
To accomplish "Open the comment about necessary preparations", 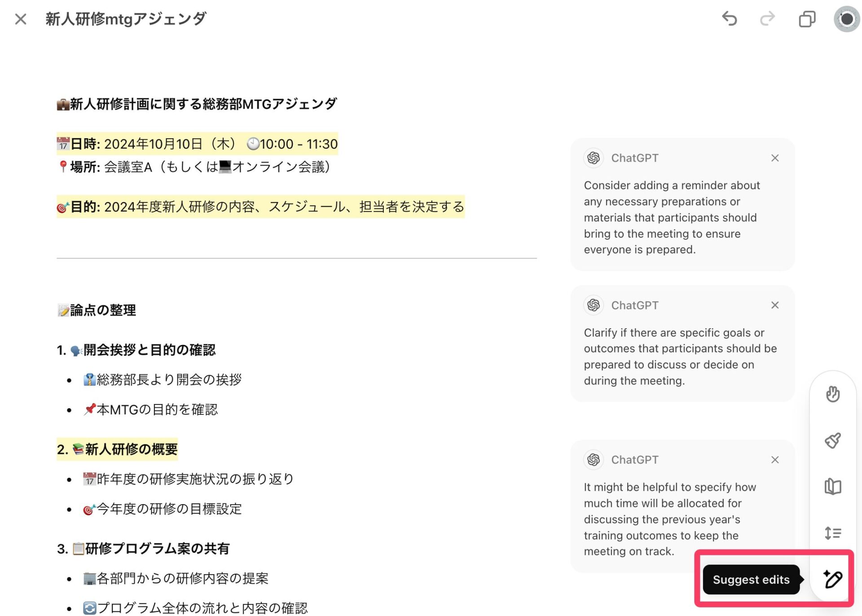I will pos(671,217).
